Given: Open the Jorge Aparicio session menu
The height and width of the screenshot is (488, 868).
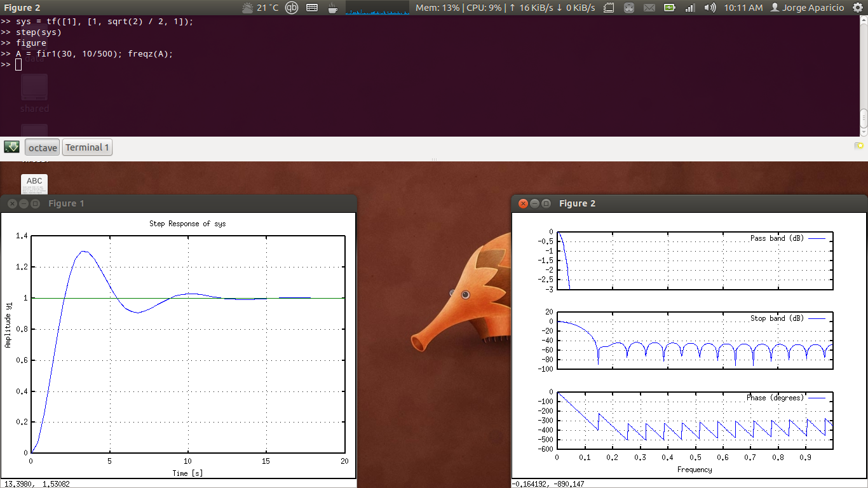Looking at the screenshot, I should [x=811, y=8].
